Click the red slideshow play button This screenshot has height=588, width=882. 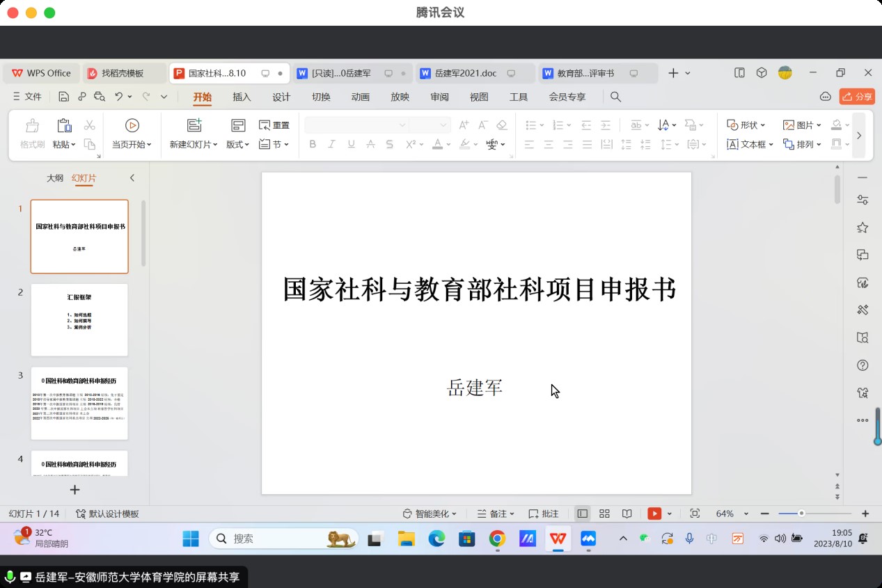pos(654,514)
